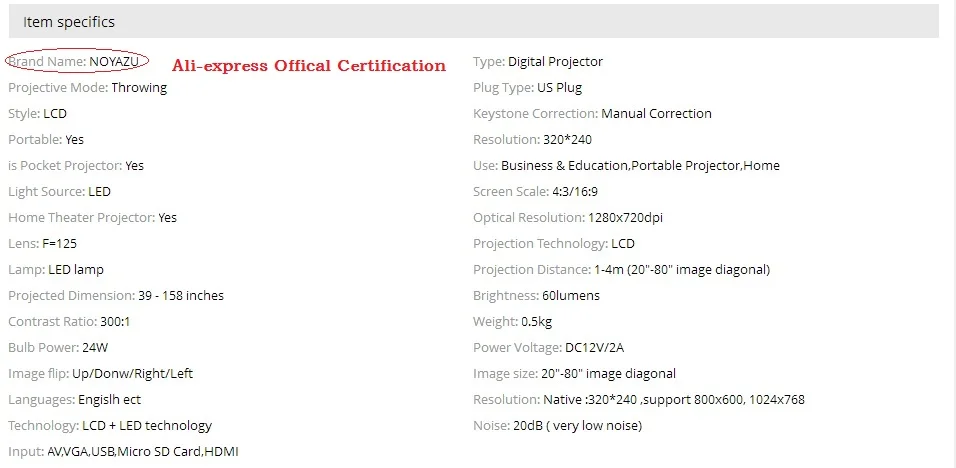This screenshot has width=956, height=468.
Task: Select the Brightness 60lumens entry
Action: pos(537,296)
